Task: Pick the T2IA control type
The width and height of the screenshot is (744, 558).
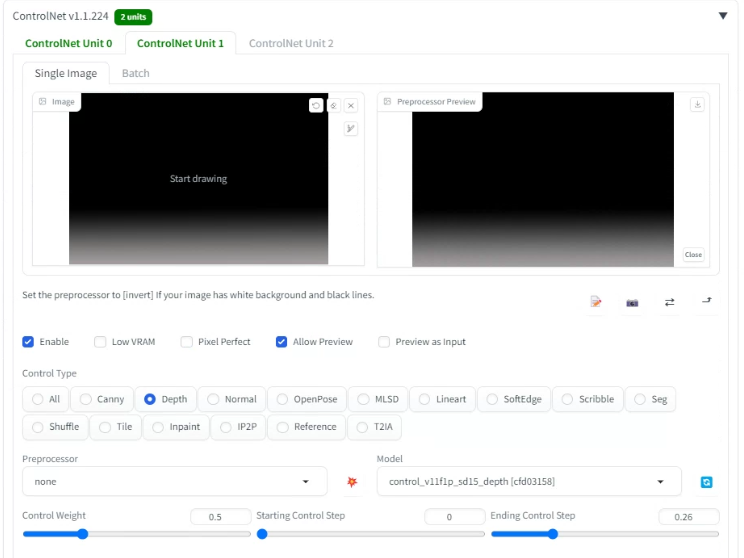Action: [x=374, y=427]
